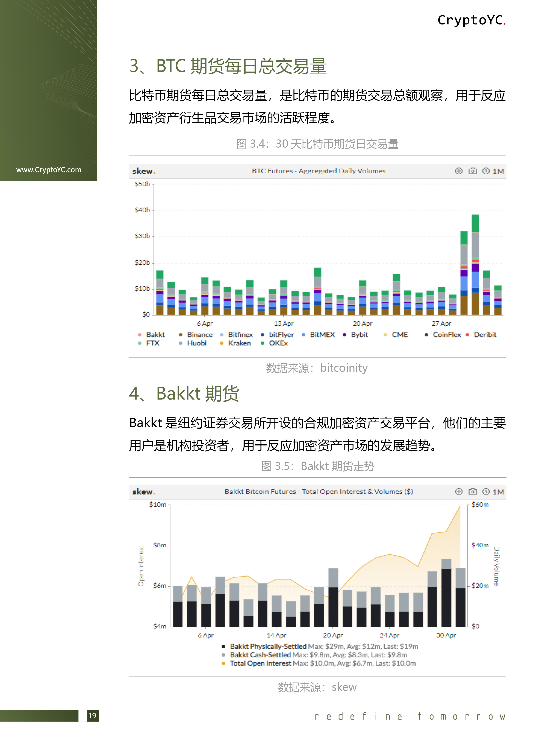Viewport: 534px width, 756px height.
Task: Click the 14 Apr label on Bakkt chart
Action: 276,635
